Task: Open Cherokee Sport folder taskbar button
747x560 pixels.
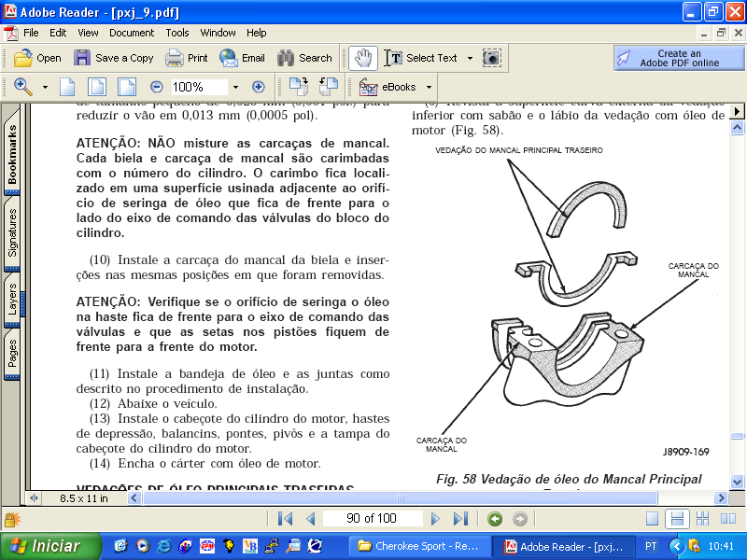Action: pos(420,546)
